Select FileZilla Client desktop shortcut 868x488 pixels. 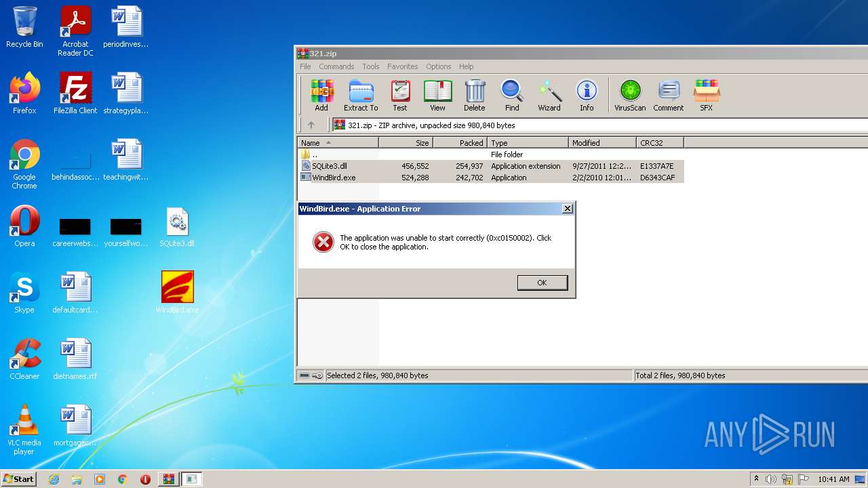pyautogui.click(x=75, y=94)
